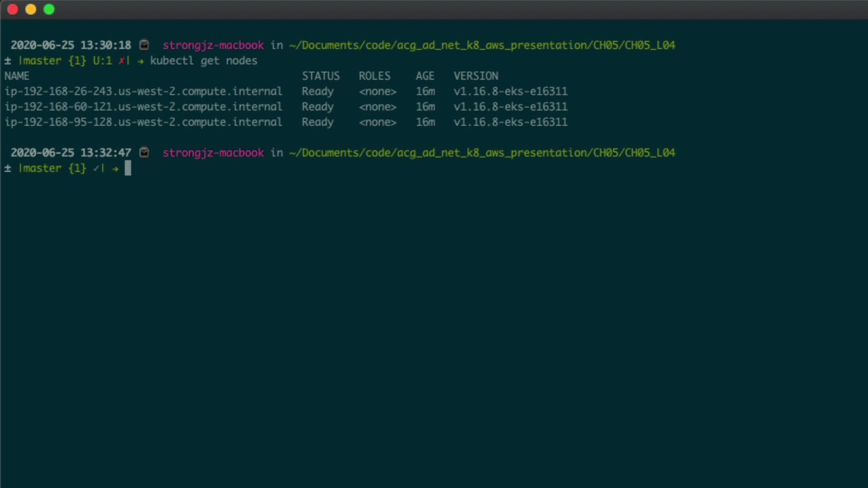This screenshot has height=488, width=868.
Task: Click the green fullscreen window button
Action: tap(49, 9)
